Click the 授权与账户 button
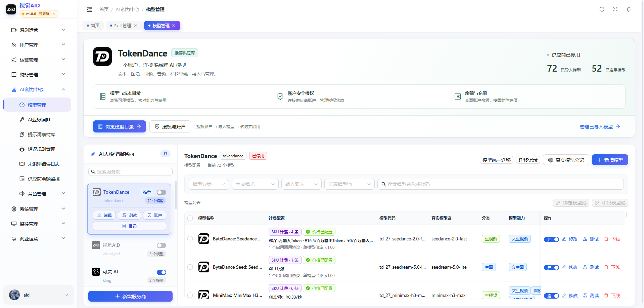 [x=170, y=126]
